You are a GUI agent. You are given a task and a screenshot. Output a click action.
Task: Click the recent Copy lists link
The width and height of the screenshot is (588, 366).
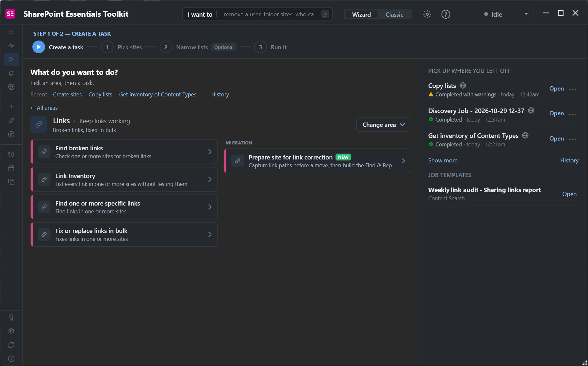tap(100, 94)
